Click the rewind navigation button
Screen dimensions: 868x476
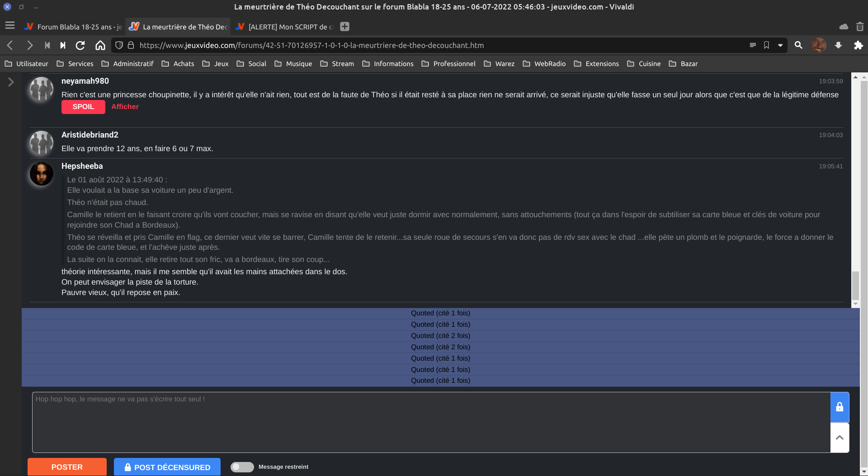pos(47,45)
